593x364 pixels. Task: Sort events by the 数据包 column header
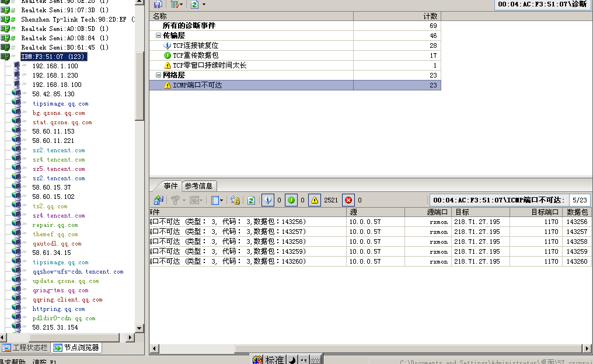(576, 212)
